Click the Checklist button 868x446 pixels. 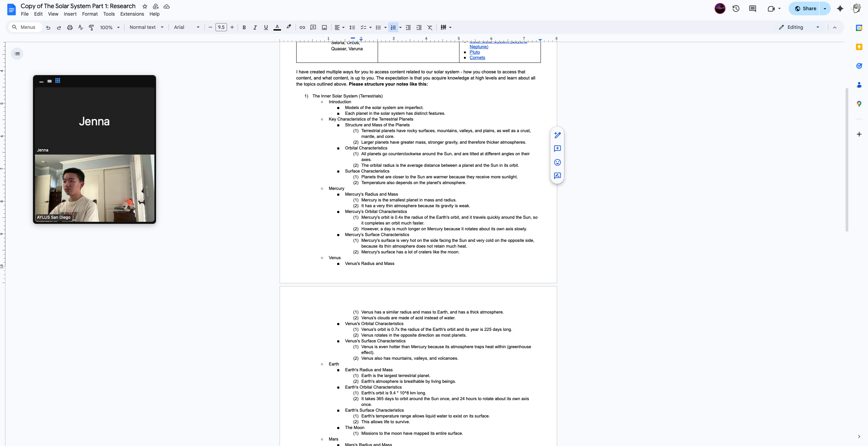tap(363, 28)
